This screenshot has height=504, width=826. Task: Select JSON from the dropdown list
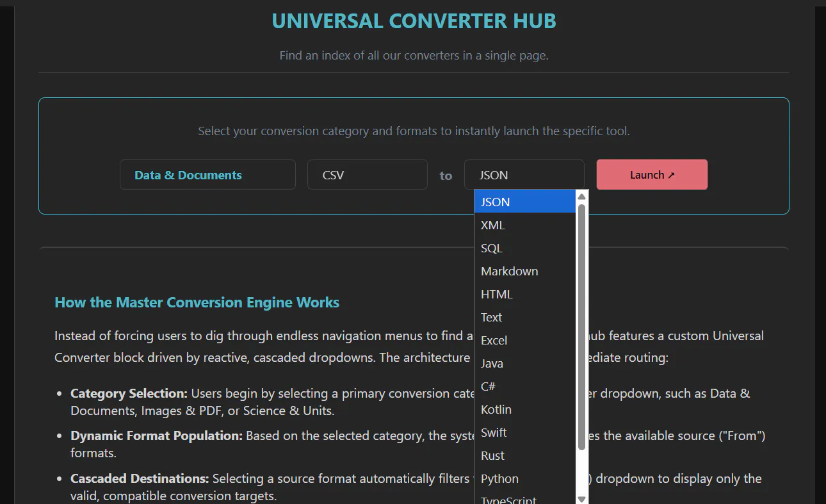tap(525, 202)
